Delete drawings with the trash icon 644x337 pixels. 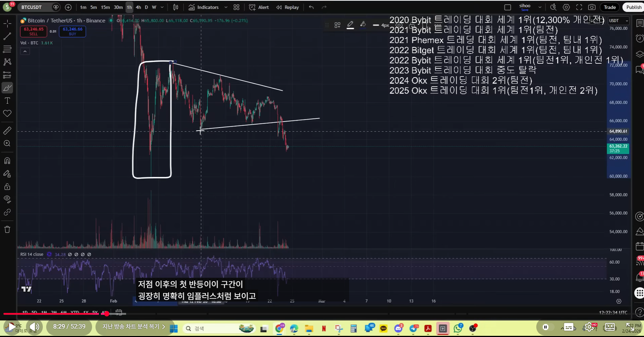[x=7, y=230]
